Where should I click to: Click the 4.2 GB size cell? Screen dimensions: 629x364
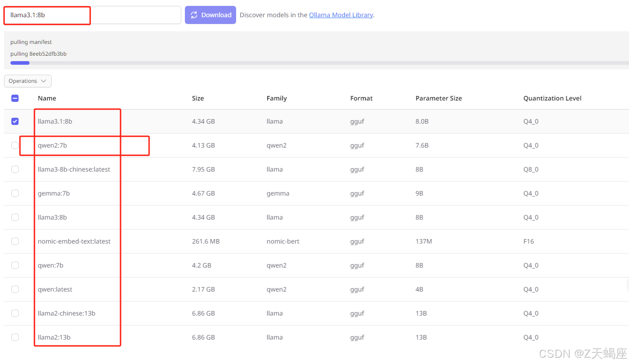(x=202, y=265)
